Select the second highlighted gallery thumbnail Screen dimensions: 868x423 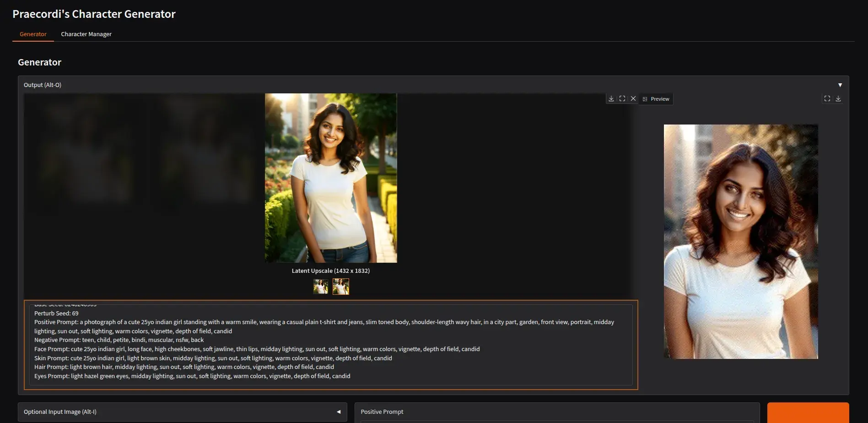[341, 287]
